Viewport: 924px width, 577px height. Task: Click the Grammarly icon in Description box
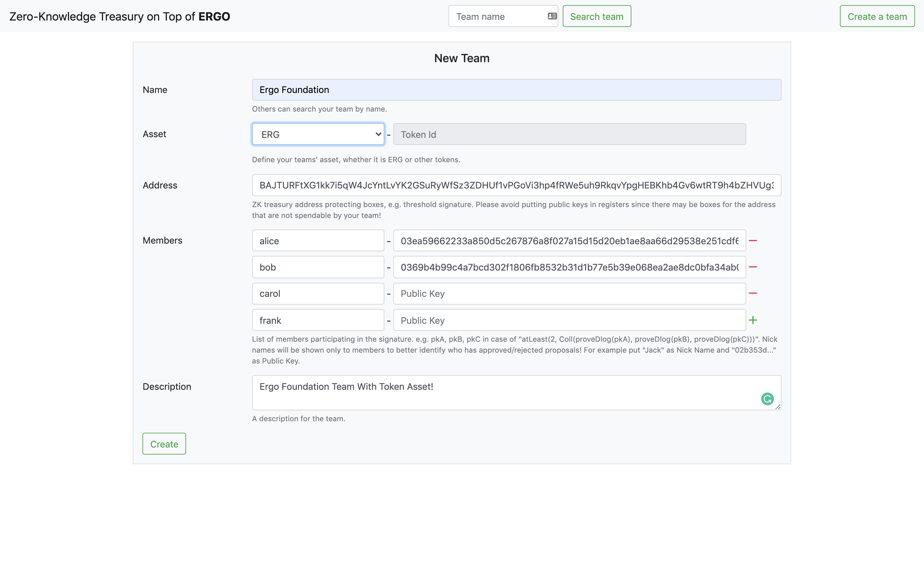point(767,399)
